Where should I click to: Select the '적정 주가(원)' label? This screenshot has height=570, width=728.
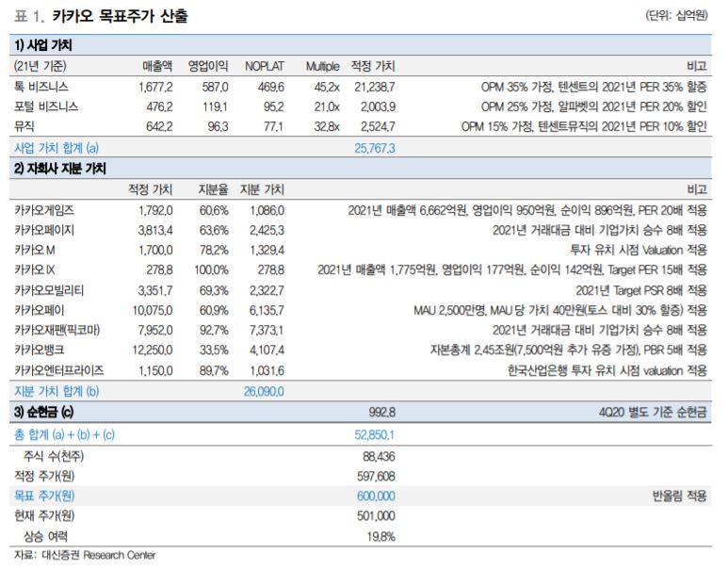tap(44, 476)
